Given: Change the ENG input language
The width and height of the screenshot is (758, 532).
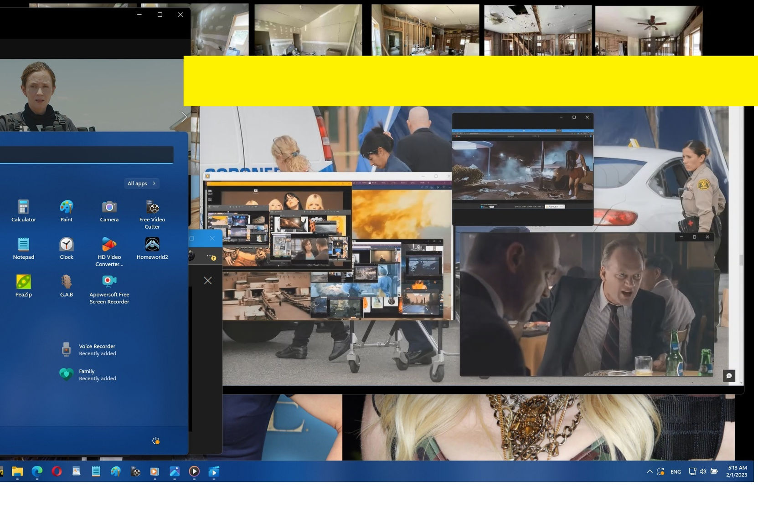Looking at the screenshot, I should pos(675,472).
